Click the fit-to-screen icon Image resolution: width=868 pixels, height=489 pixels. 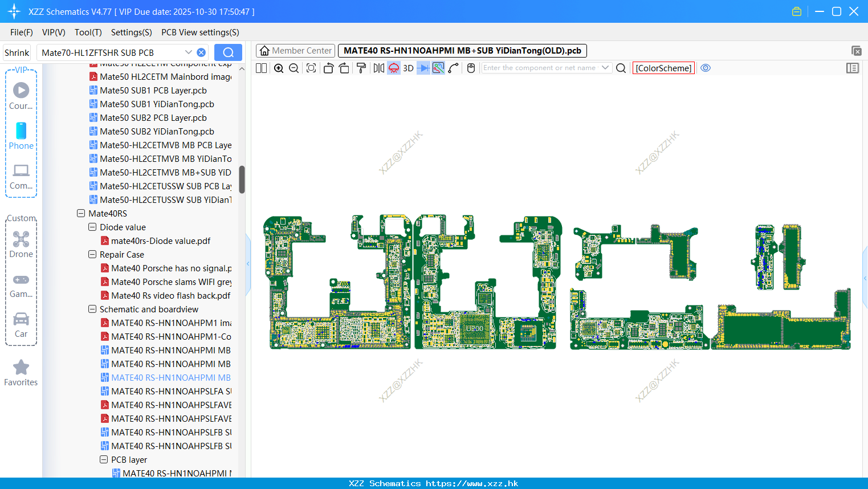(x=311, y=68)
